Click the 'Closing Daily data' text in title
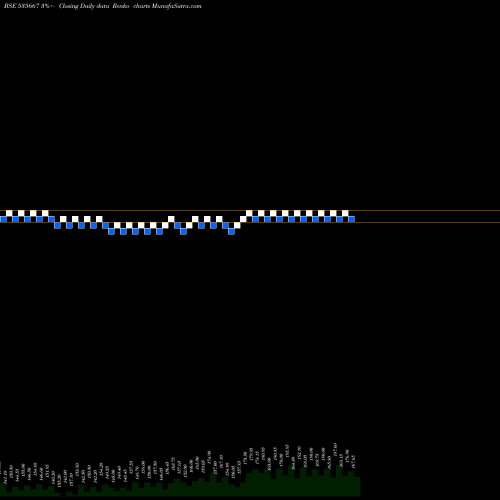This screenshot has height=500, width=500. [84, 6]
